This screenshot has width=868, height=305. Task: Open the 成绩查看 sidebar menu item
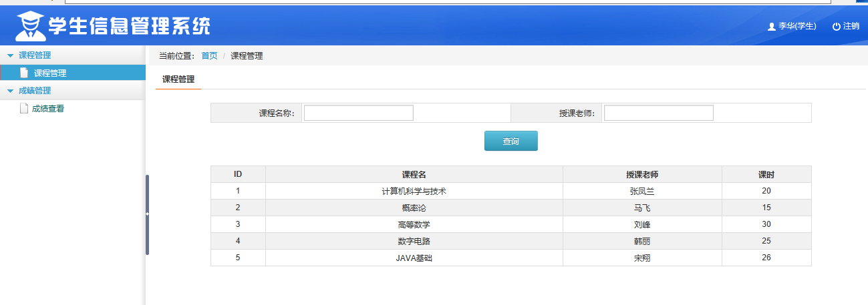(x=48, y=109)
